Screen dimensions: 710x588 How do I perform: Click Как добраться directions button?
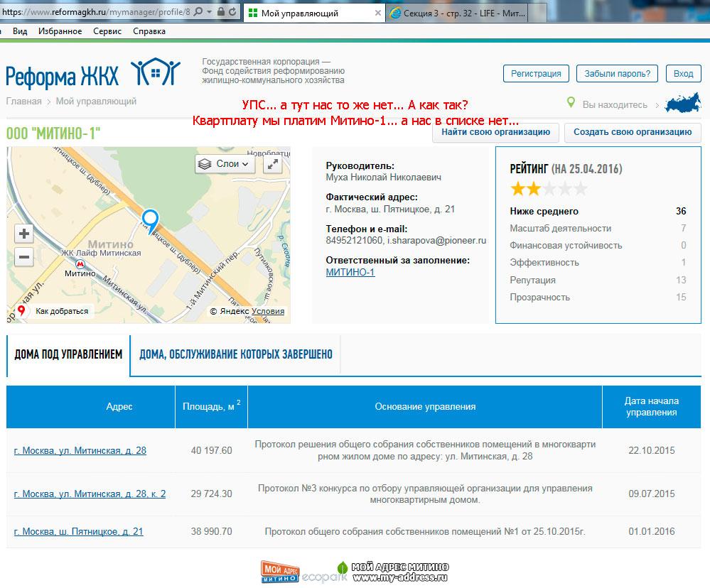54,311
